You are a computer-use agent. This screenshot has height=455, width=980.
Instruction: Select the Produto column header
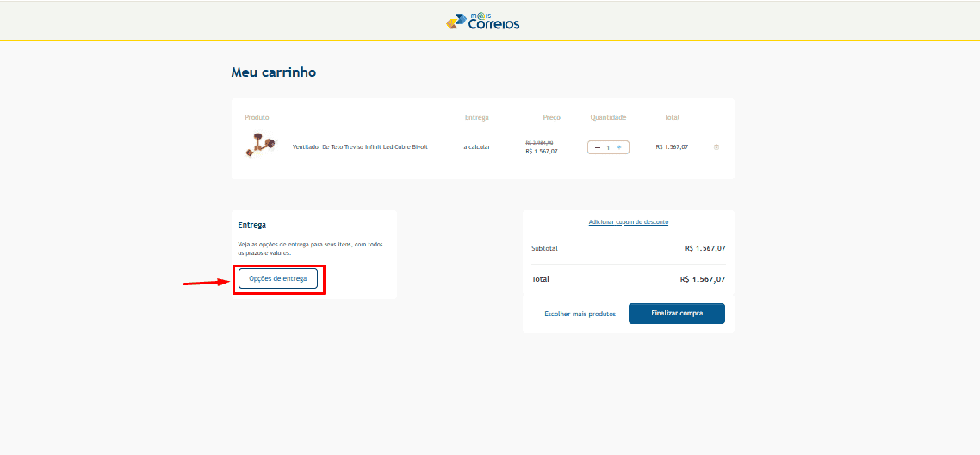point(257,117)
